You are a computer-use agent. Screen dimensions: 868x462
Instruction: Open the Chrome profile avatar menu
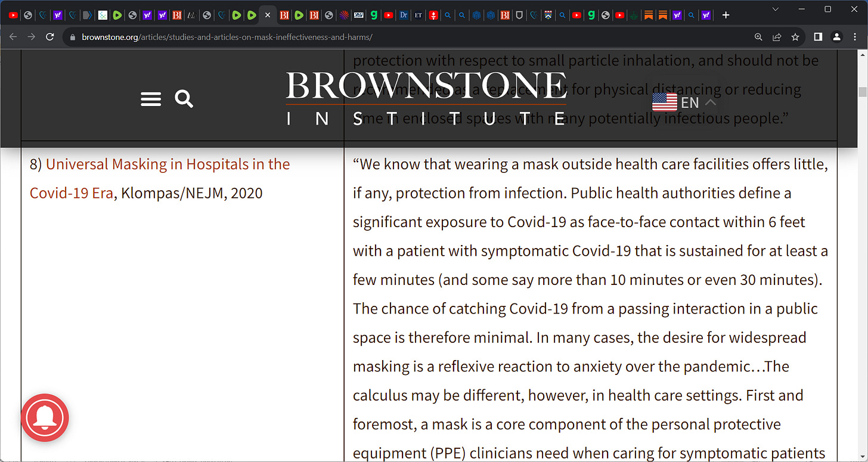click(x=836, y=37)
